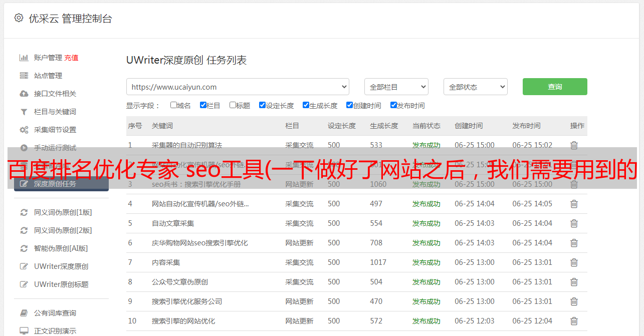
Task: Uncheck the 创建时间 field checkbox
Action: tap(349, 105)
